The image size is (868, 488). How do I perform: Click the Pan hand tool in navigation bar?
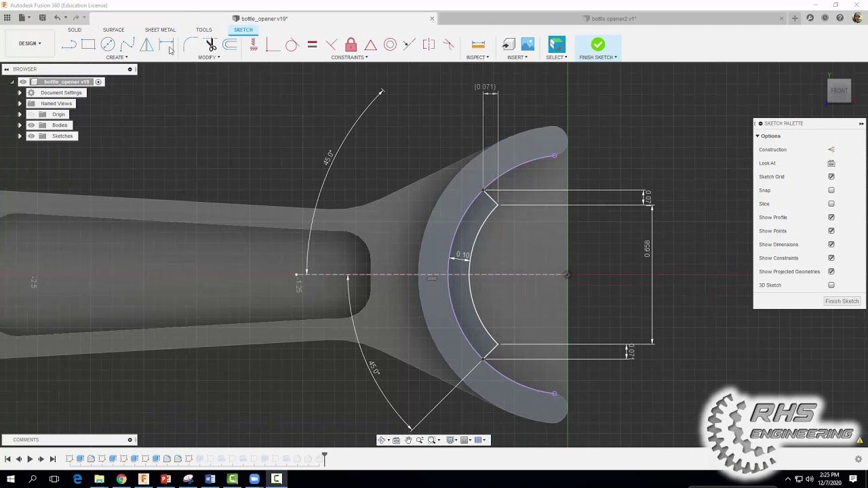pos(408,440)
